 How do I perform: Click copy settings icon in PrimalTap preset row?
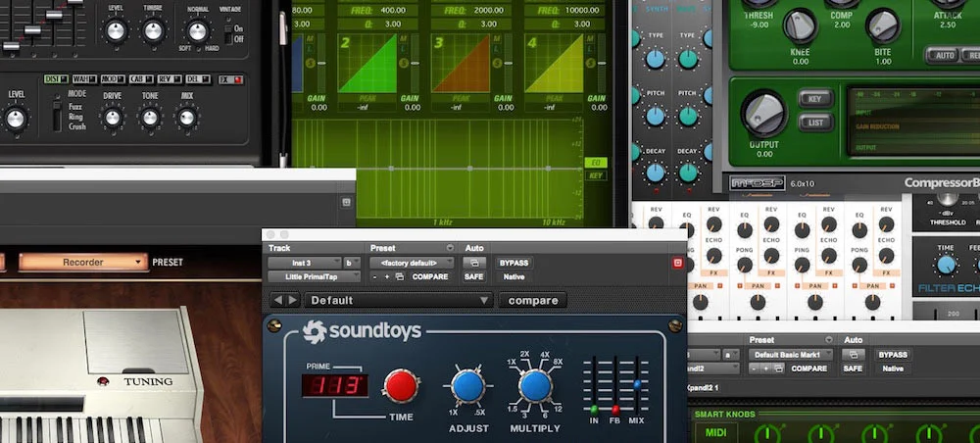click(400, 276)
